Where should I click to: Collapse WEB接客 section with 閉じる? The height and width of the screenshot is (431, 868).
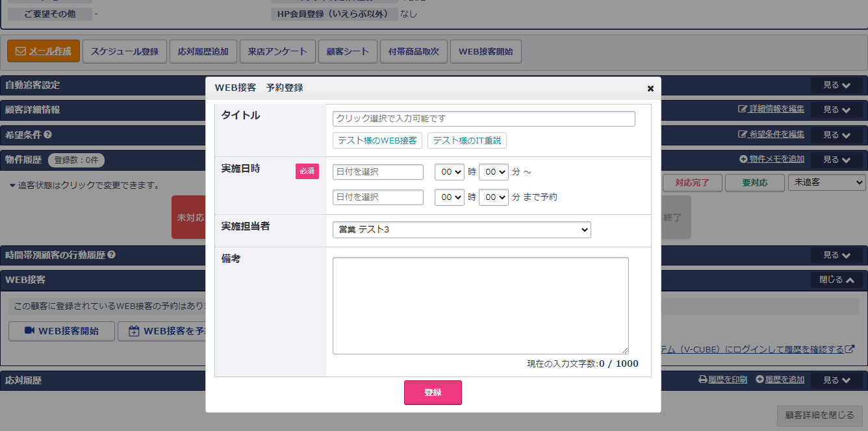click(836, 280)
